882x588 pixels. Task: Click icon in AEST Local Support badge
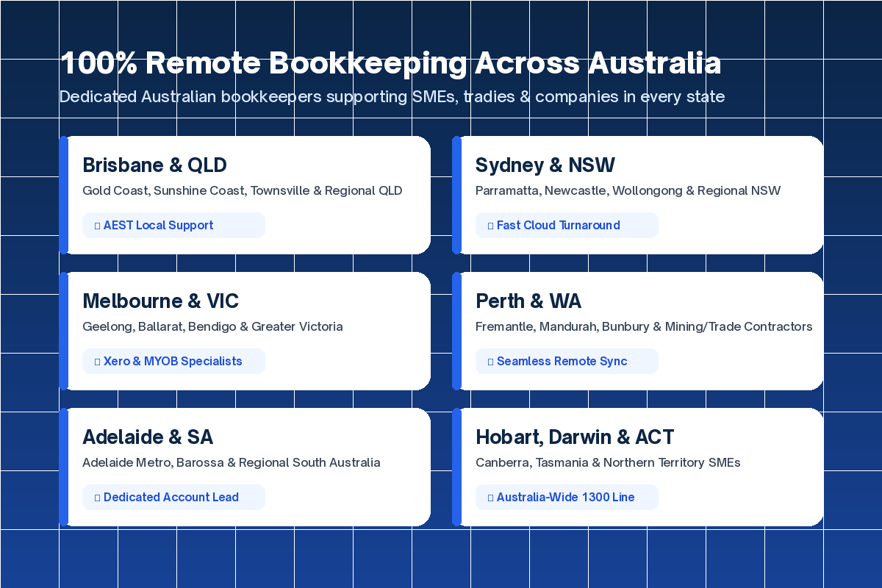97,226
